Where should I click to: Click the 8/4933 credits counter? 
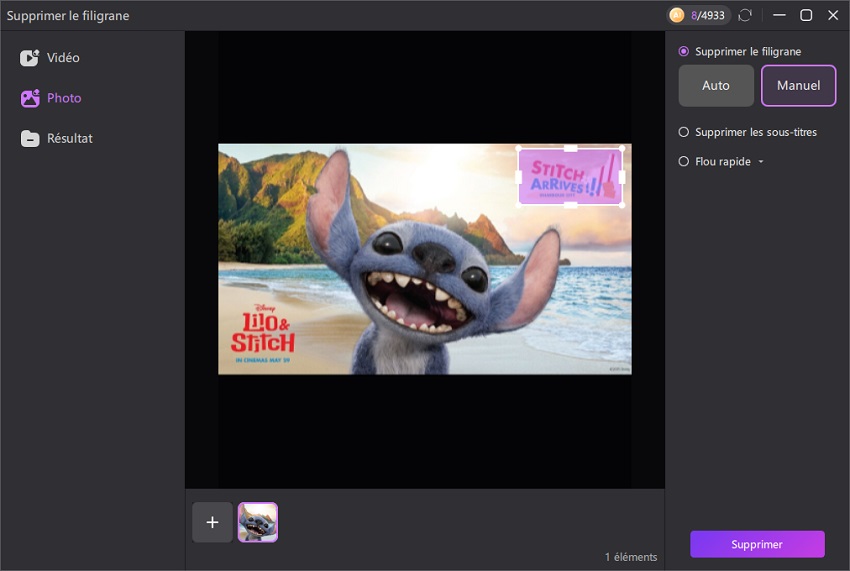(708, 15)
